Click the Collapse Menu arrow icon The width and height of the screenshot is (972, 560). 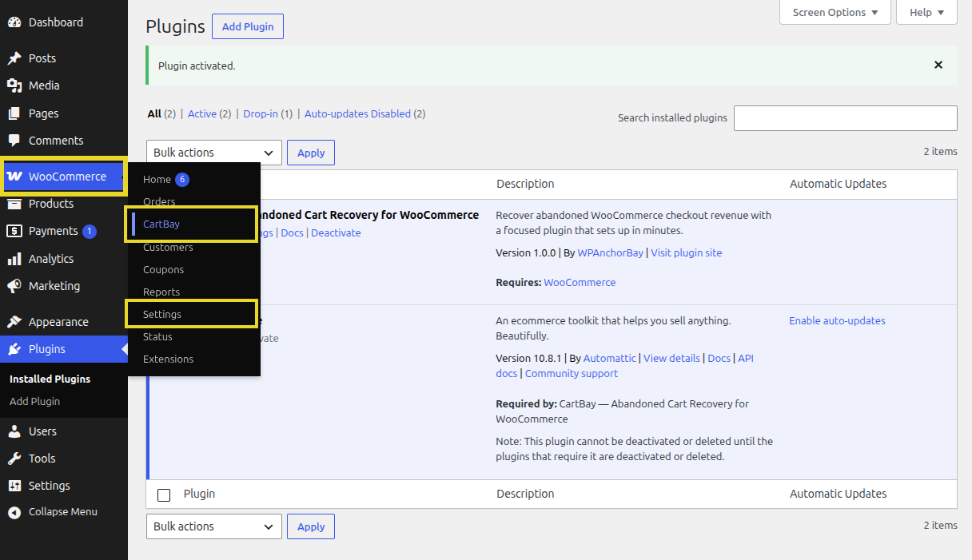[14, 512]
